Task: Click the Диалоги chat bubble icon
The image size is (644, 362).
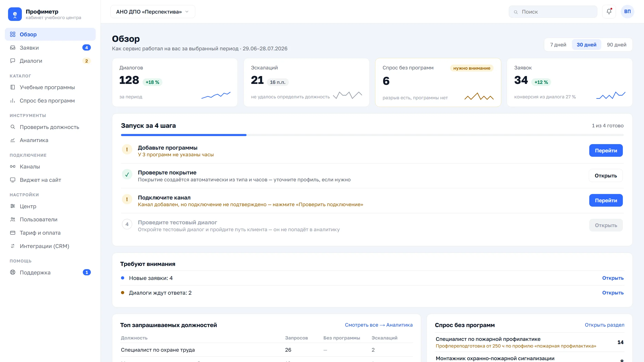Action: (x=13, y=61)
